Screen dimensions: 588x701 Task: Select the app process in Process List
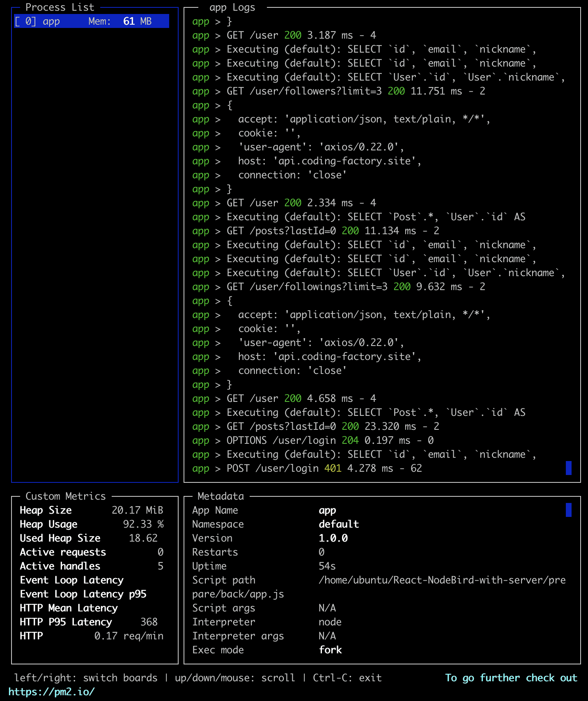[x=91, y=21]
